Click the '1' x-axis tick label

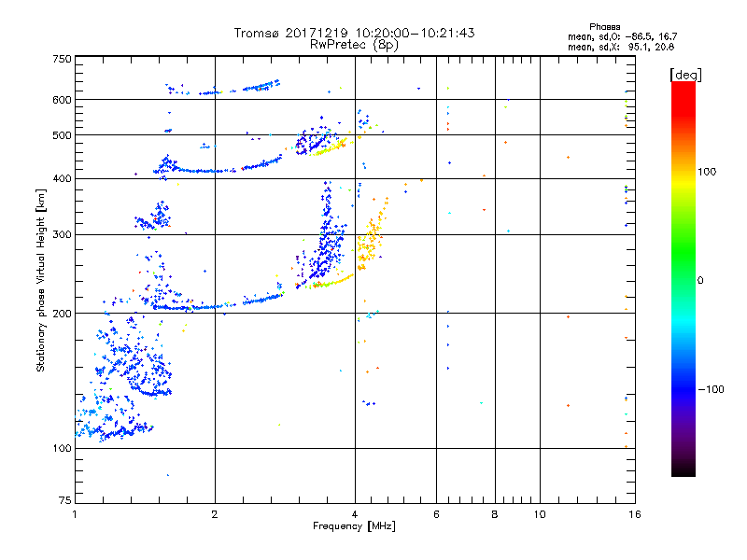tap(75, 514)
